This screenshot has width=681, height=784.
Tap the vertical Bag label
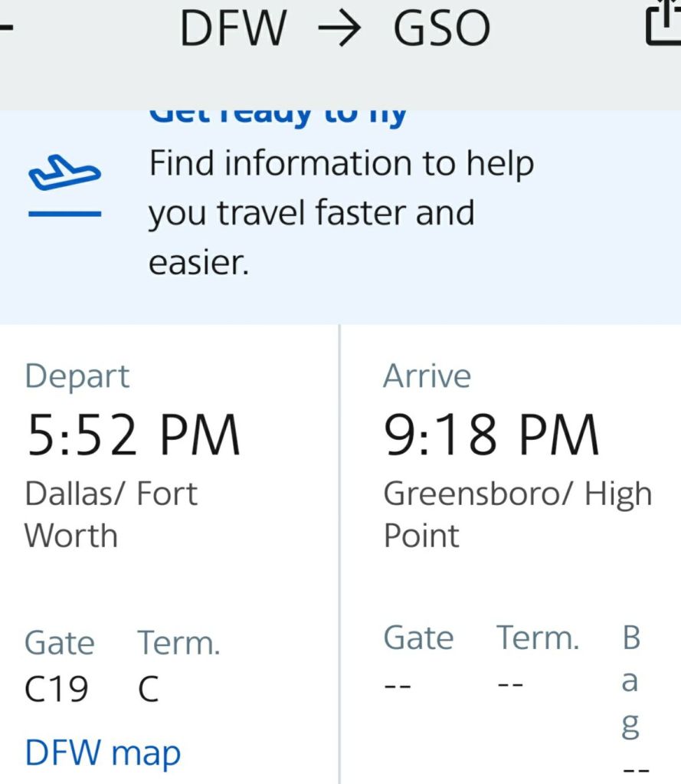click(x=630, y=681)
